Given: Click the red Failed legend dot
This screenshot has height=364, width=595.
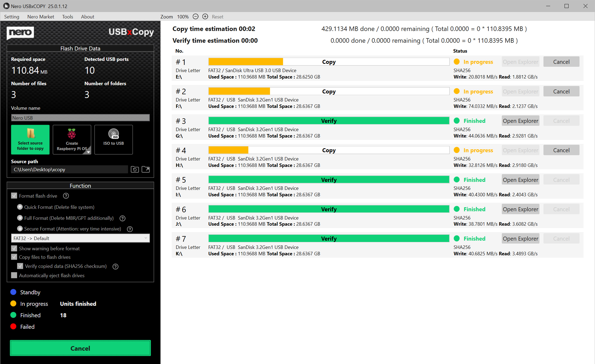Looking at the screenshot, I should point(13,327).
